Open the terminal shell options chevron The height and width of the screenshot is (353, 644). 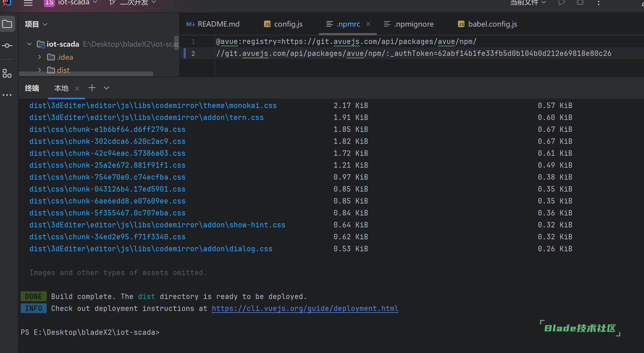[106, 88]
